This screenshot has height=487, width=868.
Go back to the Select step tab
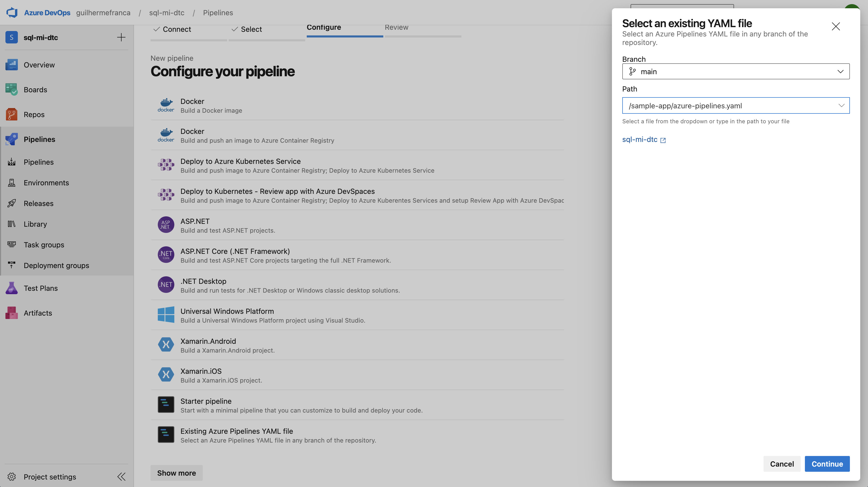[251, 29]
